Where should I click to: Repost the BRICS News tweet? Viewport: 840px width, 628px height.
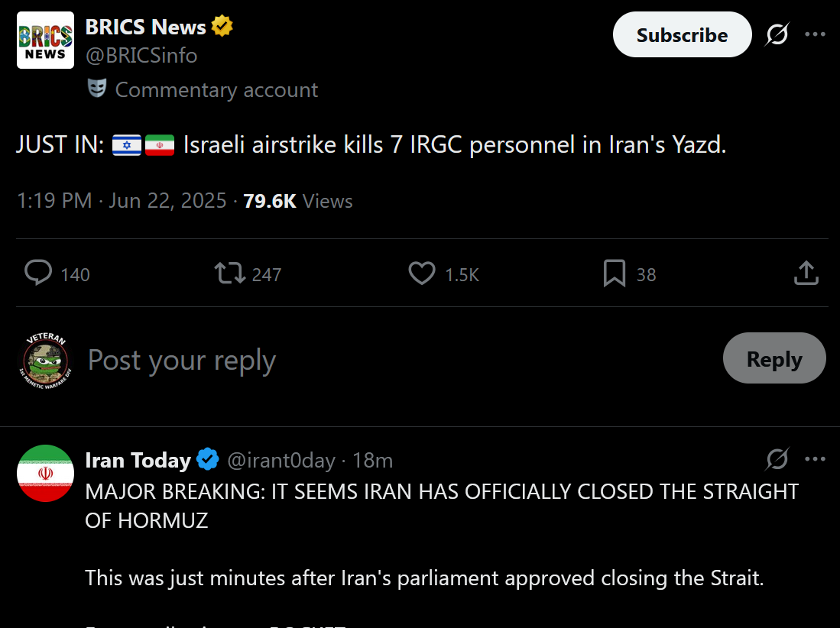tap(230, 273)
